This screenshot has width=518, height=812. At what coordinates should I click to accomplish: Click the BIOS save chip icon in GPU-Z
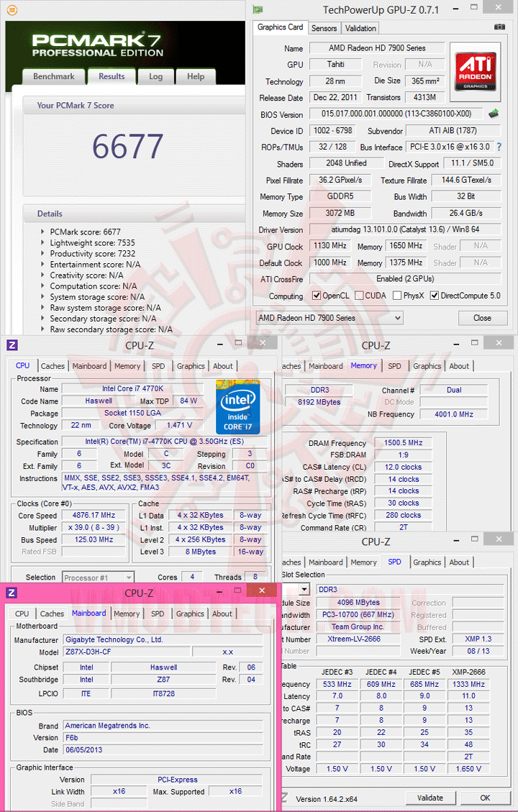click(494, 114)
